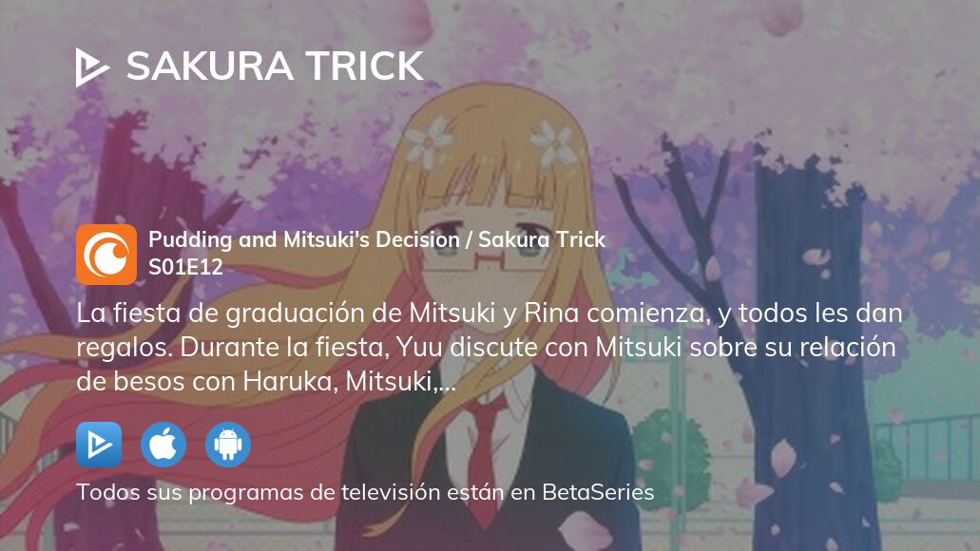Viewport: 980px width, 551px height.
Task: Click the Android robot icon
Action: pos(228,445)
